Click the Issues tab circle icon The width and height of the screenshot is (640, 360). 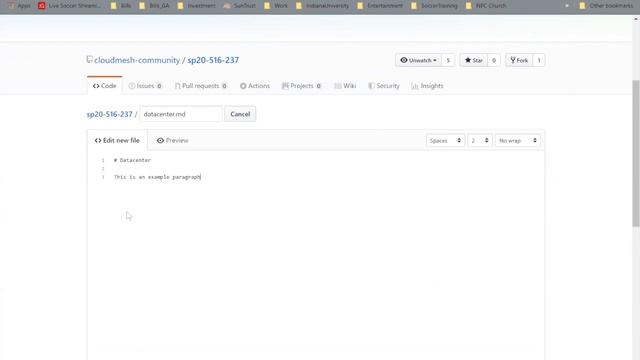132,86
